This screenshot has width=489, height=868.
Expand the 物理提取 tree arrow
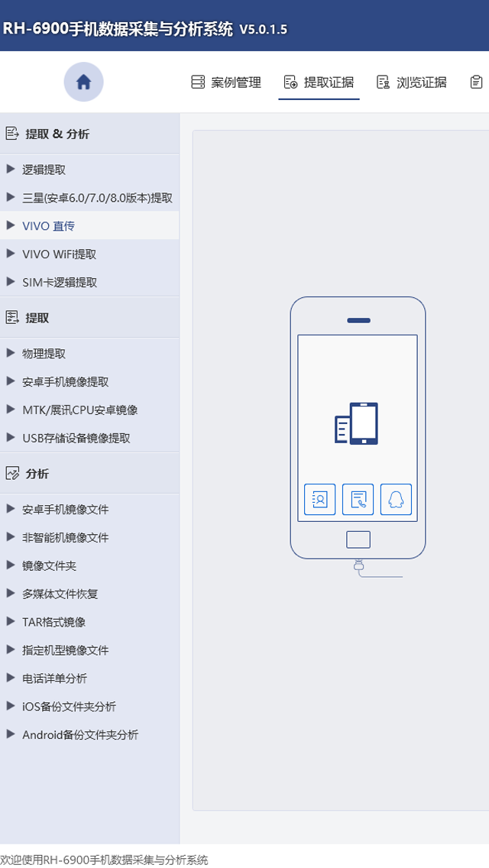pyautogui.click(x=10, y=353)
